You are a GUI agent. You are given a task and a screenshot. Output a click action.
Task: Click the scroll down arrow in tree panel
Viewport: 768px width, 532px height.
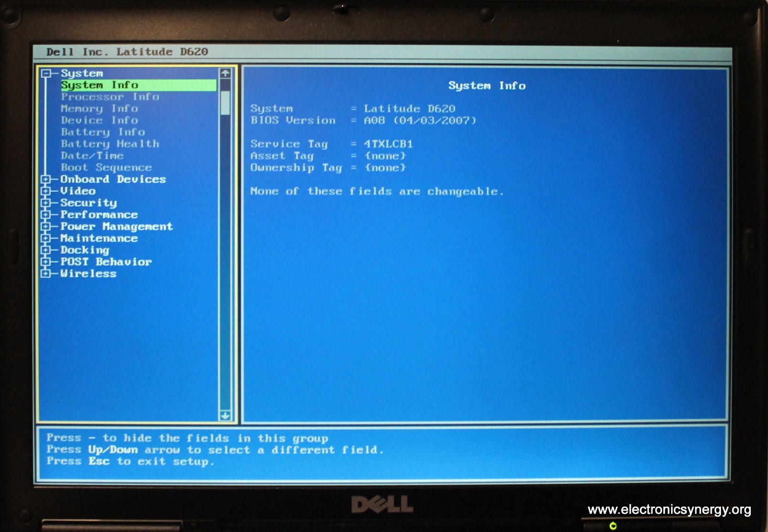(225, 415)
